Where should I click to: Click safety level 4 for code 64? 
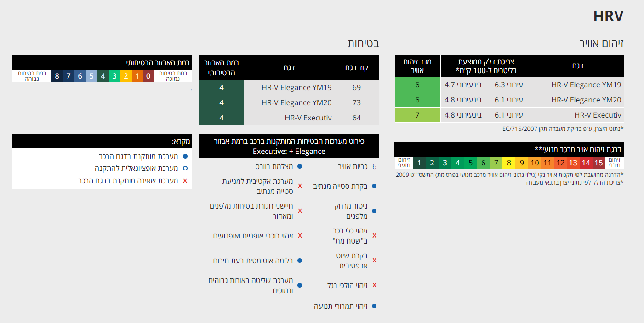[222, 118]
